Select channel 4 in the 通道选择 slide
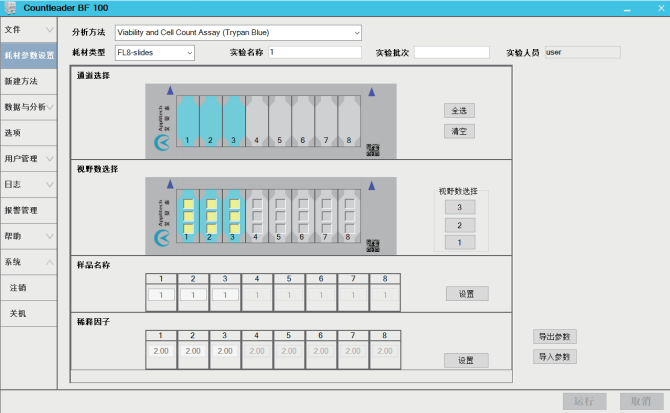This screenshot has width=670, height=413. [x=257, y=124]
